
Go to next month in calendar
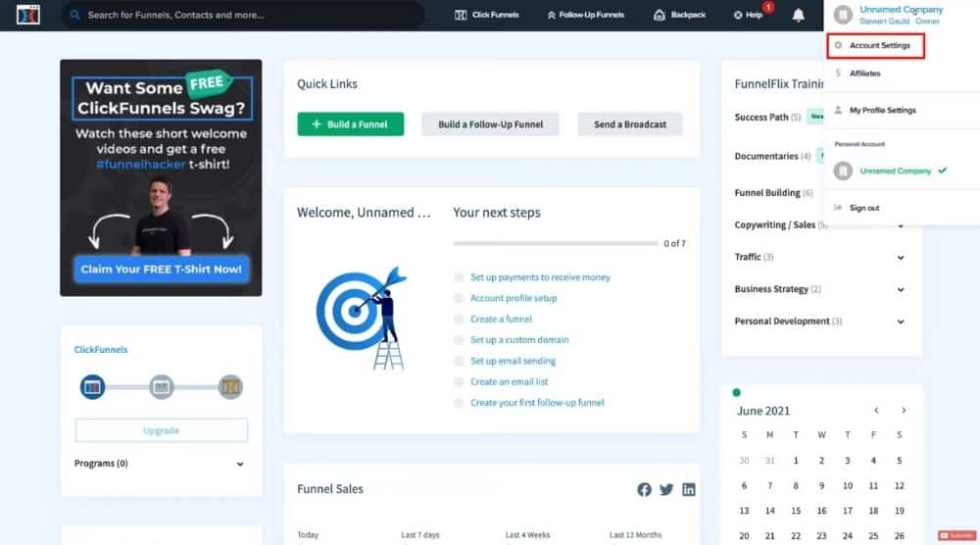904,411
